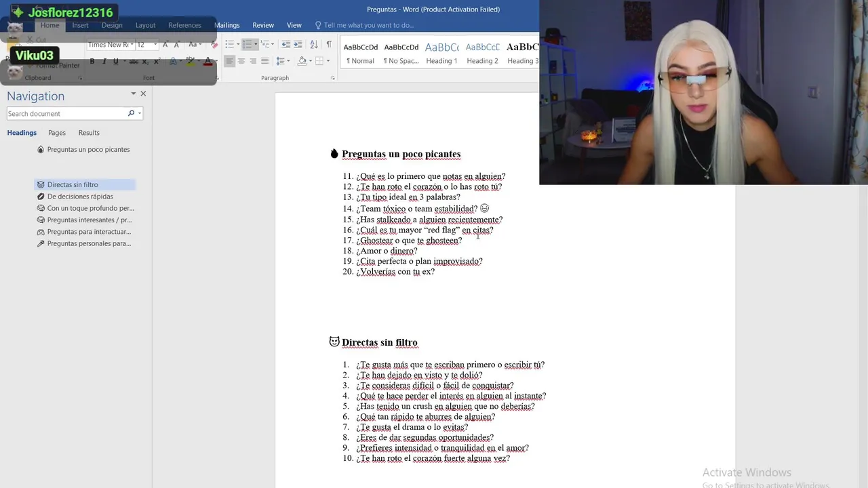Toggle Bold formatting
The image size is (868, 488).
point(92,61)
